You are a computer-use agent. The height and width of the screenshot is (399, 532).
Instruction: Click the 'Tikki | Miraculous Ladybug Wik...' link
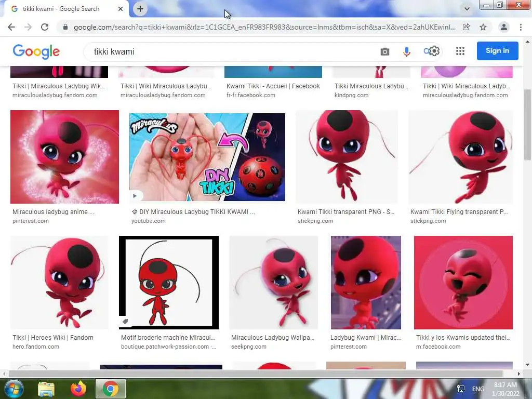[59, 86]
